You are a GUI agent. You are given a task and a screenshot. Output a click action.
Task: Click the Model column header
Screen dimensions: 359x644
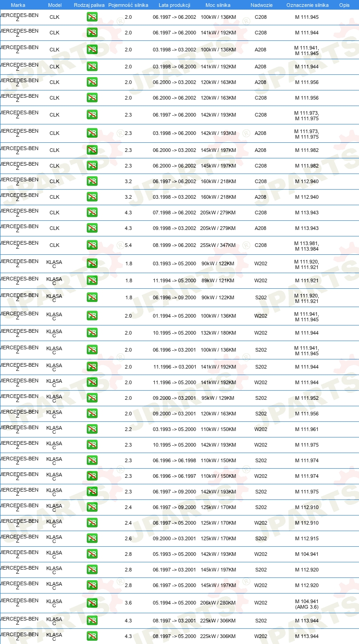coord(55,5)
